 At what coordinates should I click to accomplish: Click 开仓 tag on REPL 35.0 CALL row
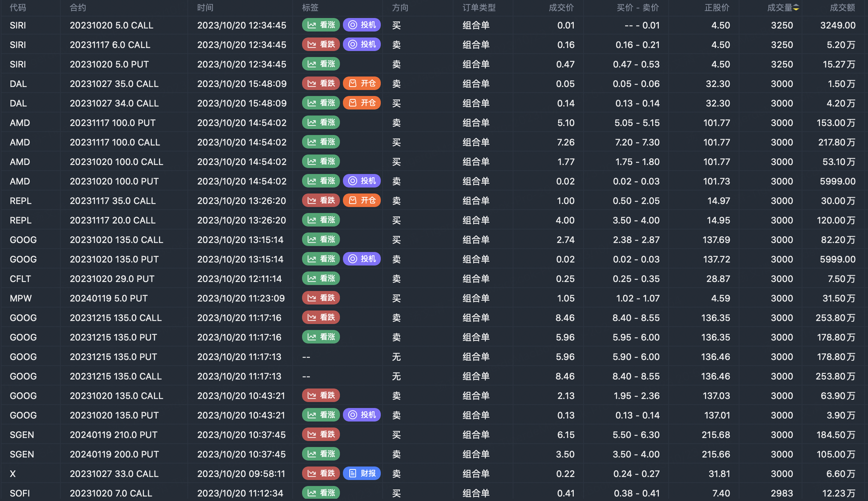click(362, 201)
